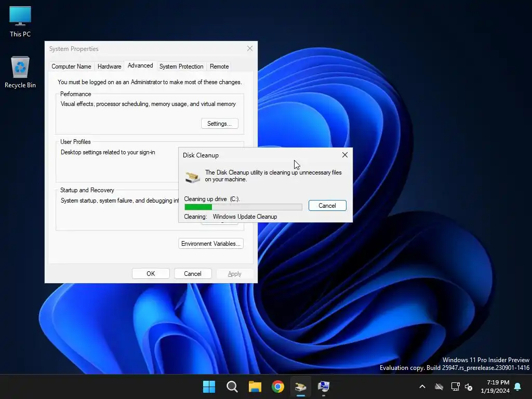532x399 pixels.
Task: Click the Disk Cleanup green progress bar
Action: (243, 207)
